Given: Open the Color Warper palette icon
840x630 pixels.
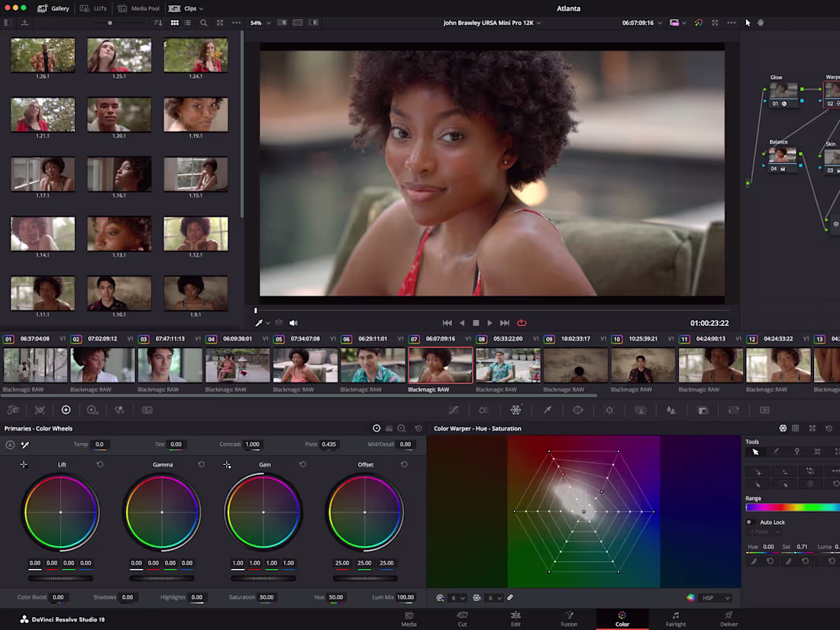Looking at the screenshot, I should pos(515,410).
